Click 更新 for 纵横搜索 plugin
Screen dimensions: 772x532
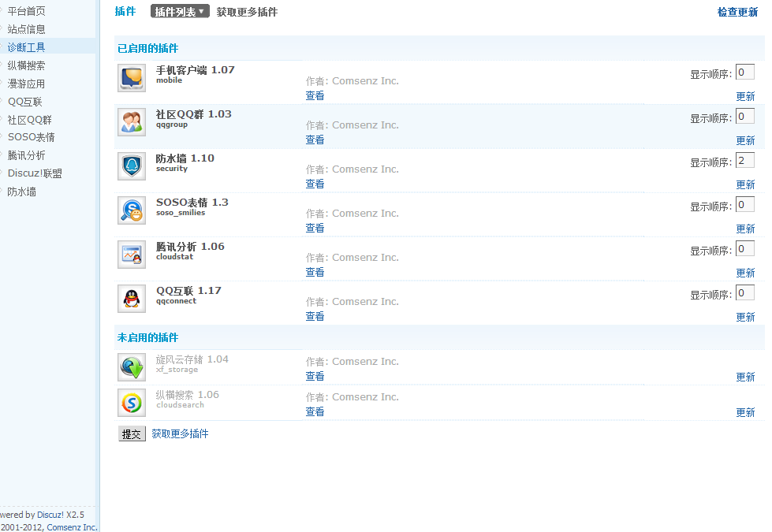(745, 412)
